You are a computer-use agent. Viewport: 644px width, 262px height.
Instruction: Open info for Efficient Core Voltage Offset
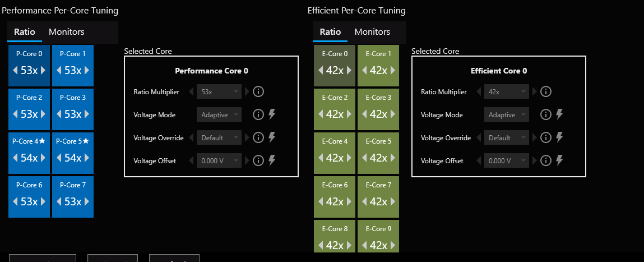545,160
